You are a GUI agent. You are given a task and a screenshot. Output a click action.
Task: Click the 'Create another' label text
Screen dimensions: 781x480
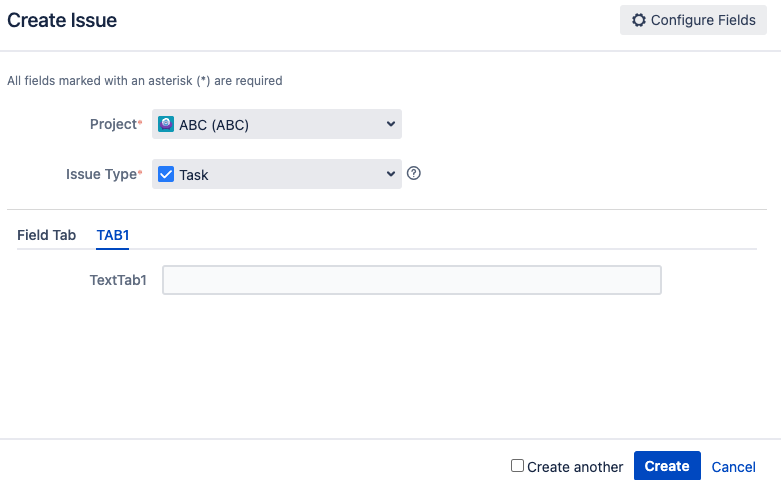575,467
